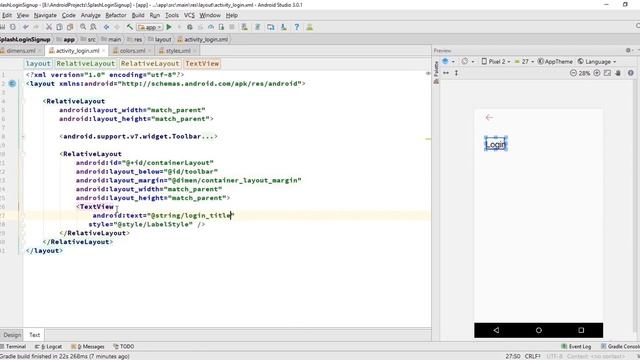The height and width of the screenshot is (360, 640).
Task: Open the app run configuration dropdown
Action: [x=150, y=27]
